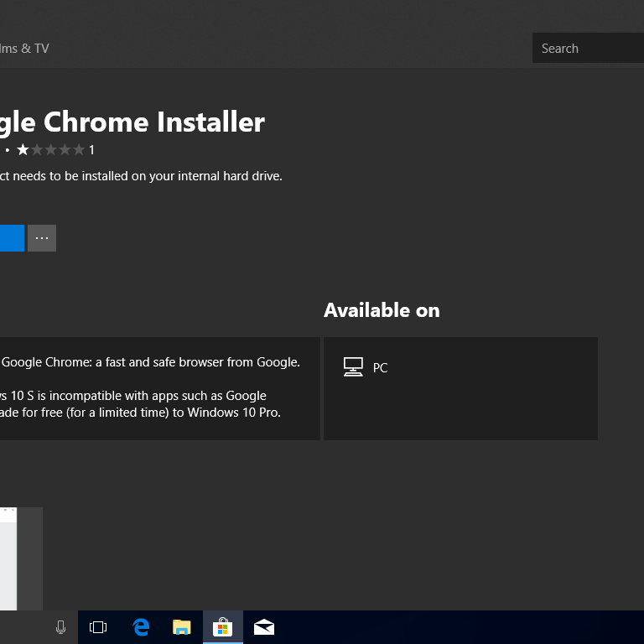Screen dimensions: 644x644
Task: Open the rating count number beside stars
Action: coord(91,150)
